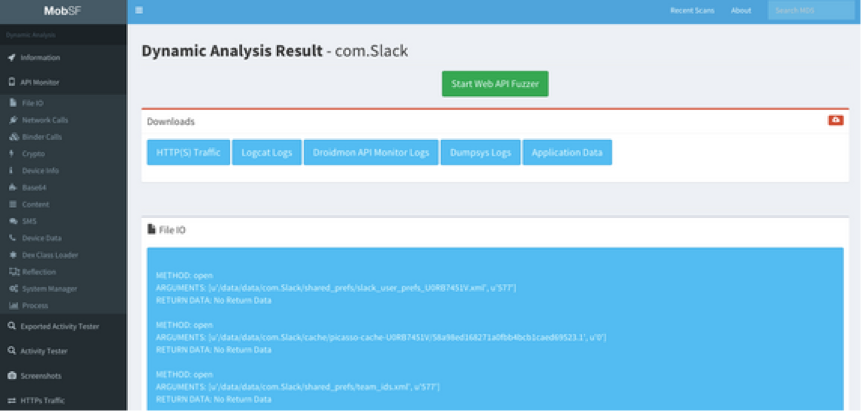Viewport: 865px width, 415px height.
Task: Click the System Manager cogs icon
Action: pyautogui.click(x=14, y=289)
